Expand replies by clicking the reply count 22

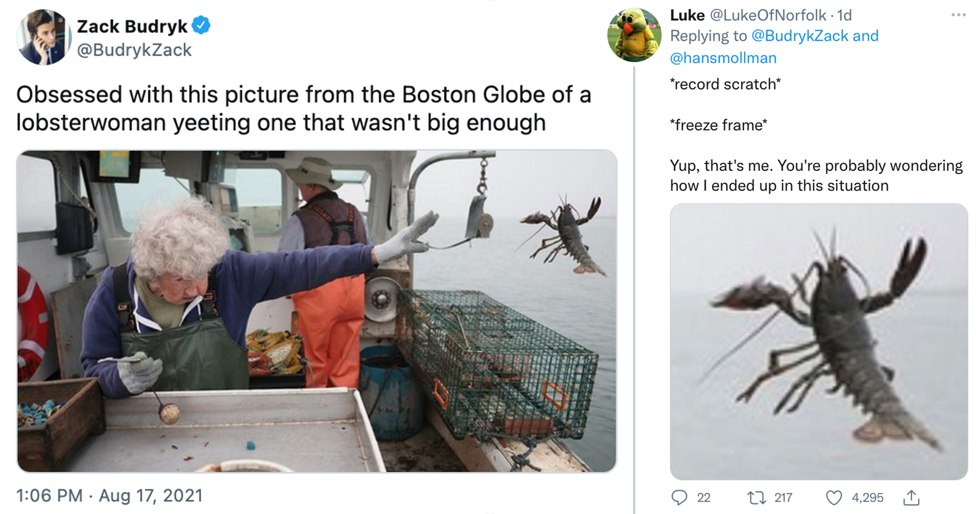[703, 497]
